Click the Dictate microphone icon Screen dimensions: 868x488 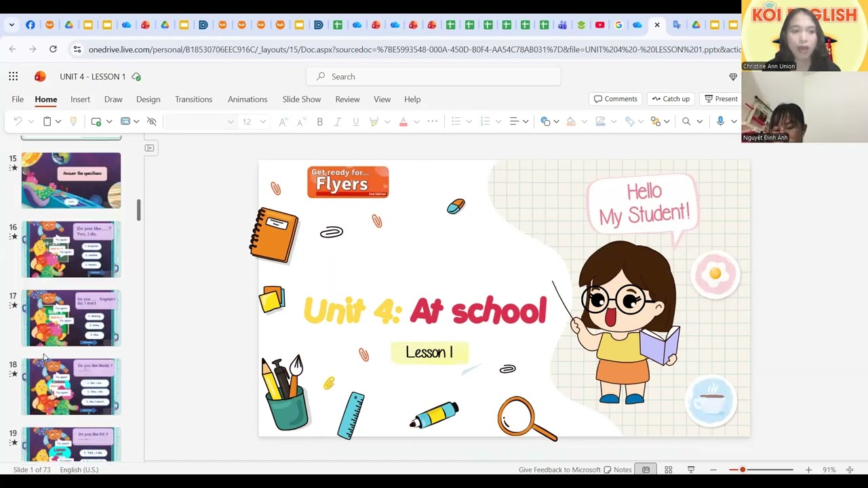720,121
